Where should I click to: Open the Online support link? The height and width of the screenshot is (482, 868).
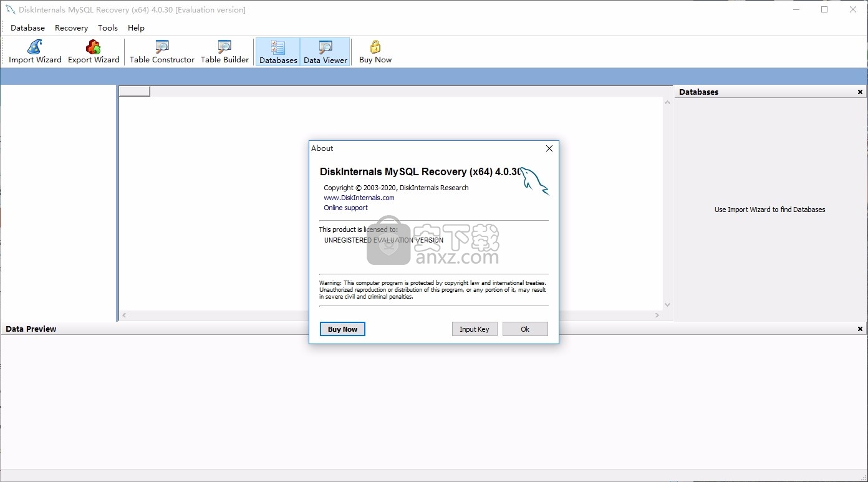point(345,208)
